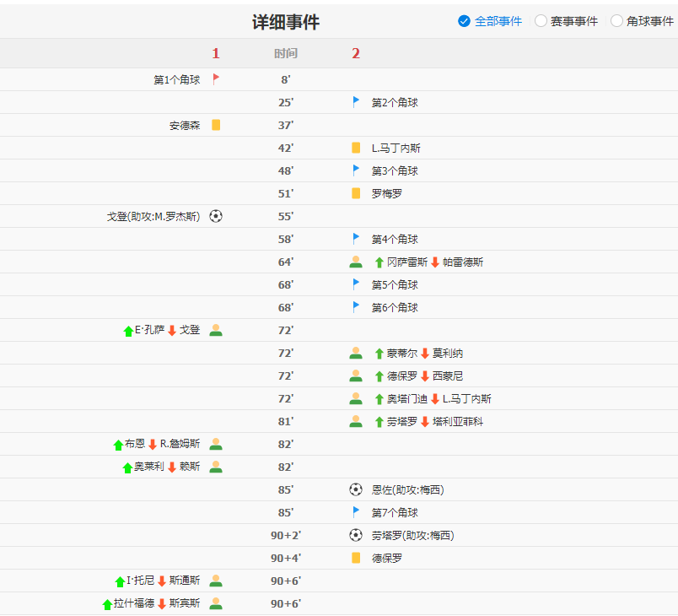Click the time value 37'
678x616 pixels.
(285, 126)
